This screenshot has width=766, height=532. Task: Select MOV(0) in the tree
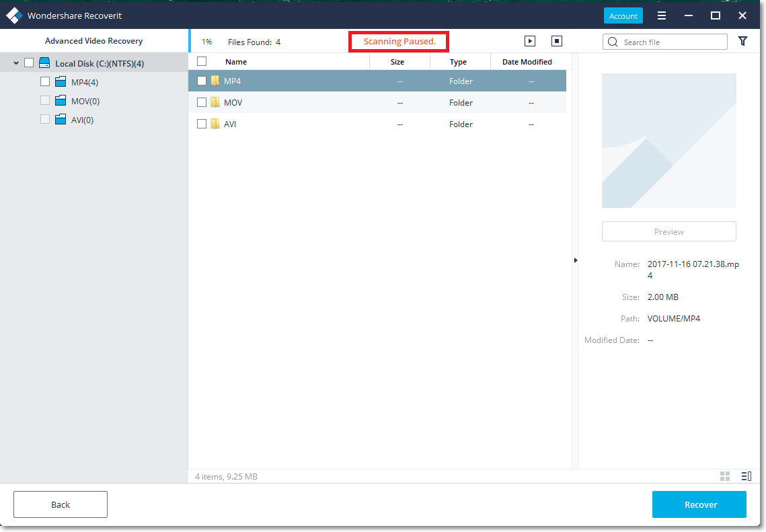(x=85, y=101)
